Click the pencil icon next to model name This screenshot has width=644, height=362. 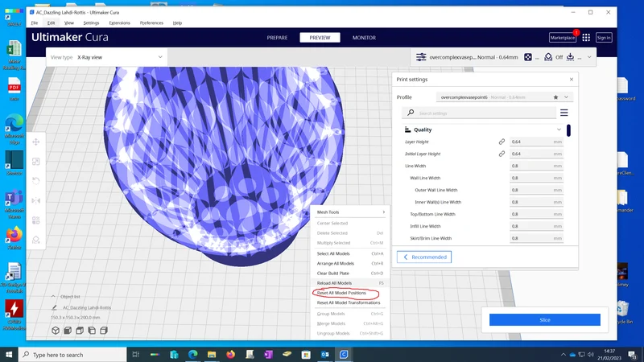pyautogui.click(x=54, y=307)
